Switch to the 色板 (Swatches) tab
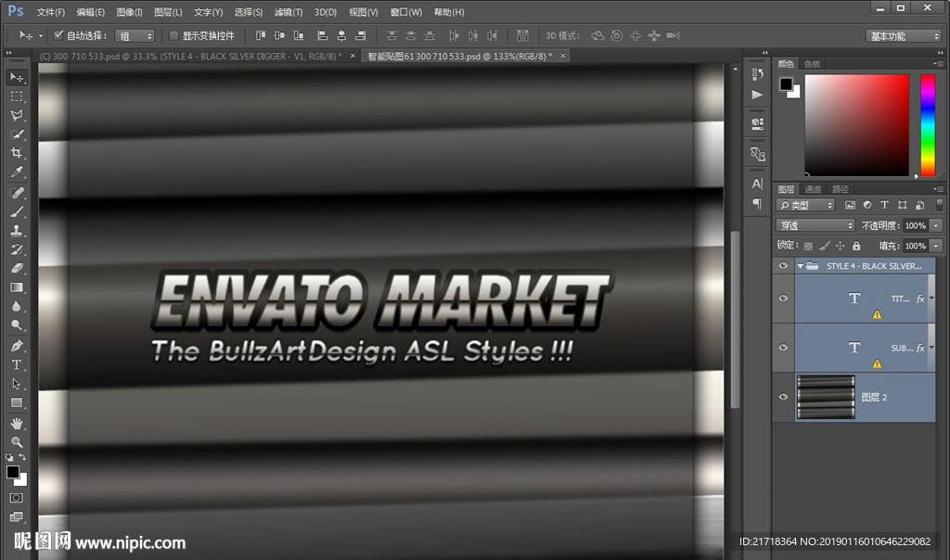The image size is (950, 560). 812,64
